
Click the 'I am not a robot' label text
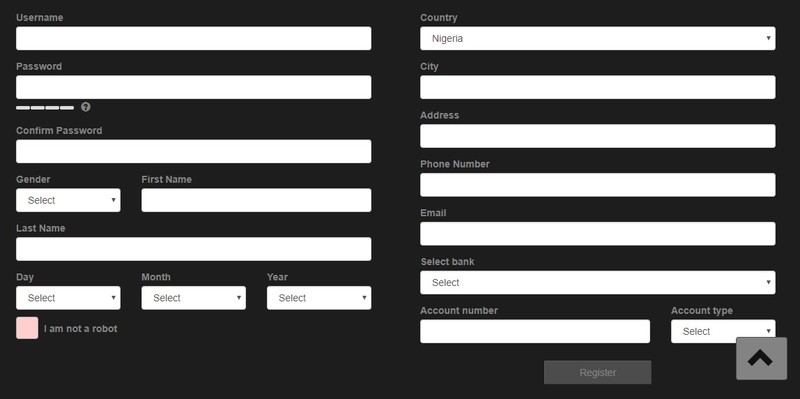81,329
